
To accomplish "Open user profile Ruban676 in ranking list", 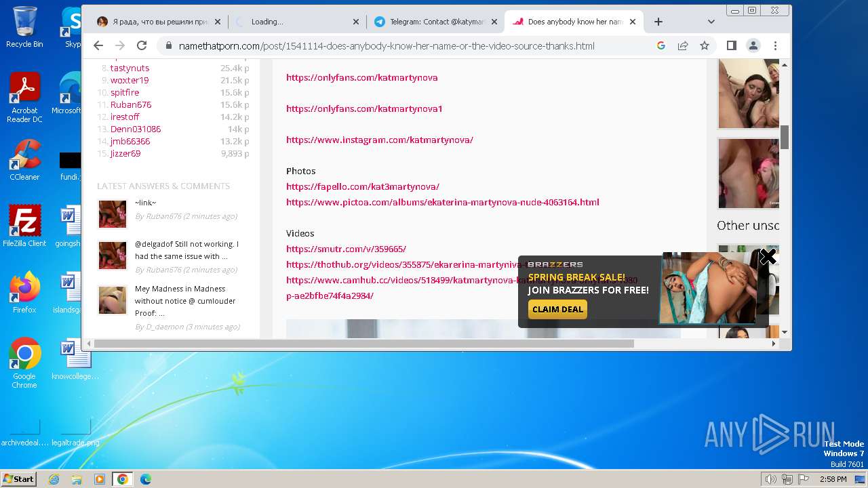I will coord(131,104).
